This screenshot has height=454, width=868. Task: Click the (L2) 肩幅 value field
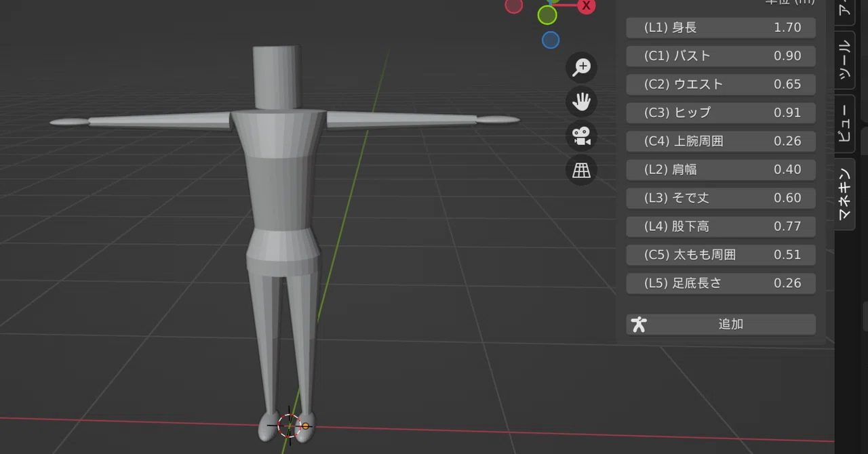721,169
